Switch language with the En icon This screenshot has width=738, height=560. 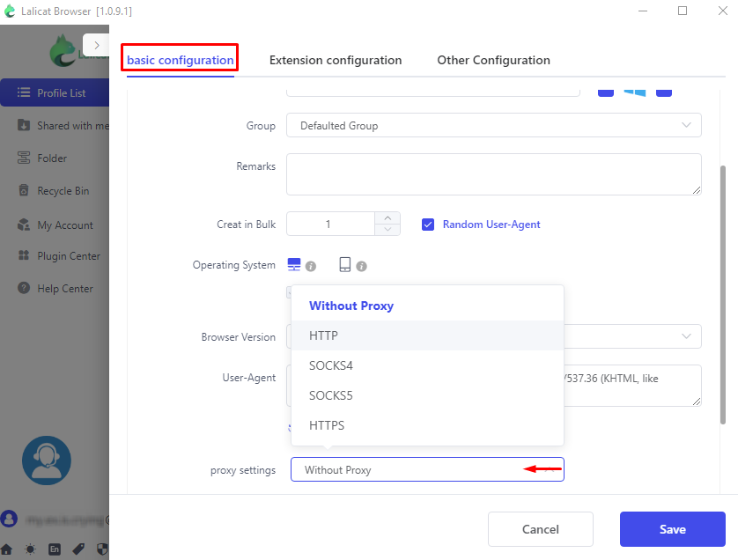coord(55,549)
